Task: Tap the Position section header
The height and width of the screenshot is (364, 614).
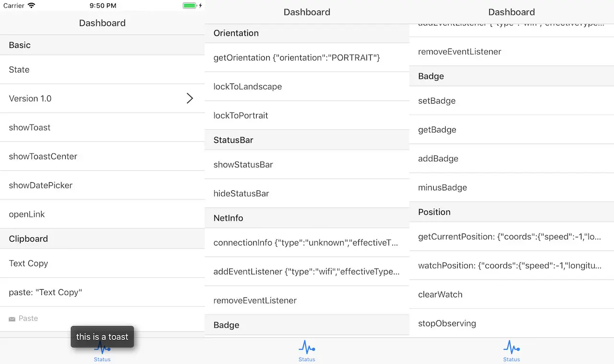Action: 511,212
